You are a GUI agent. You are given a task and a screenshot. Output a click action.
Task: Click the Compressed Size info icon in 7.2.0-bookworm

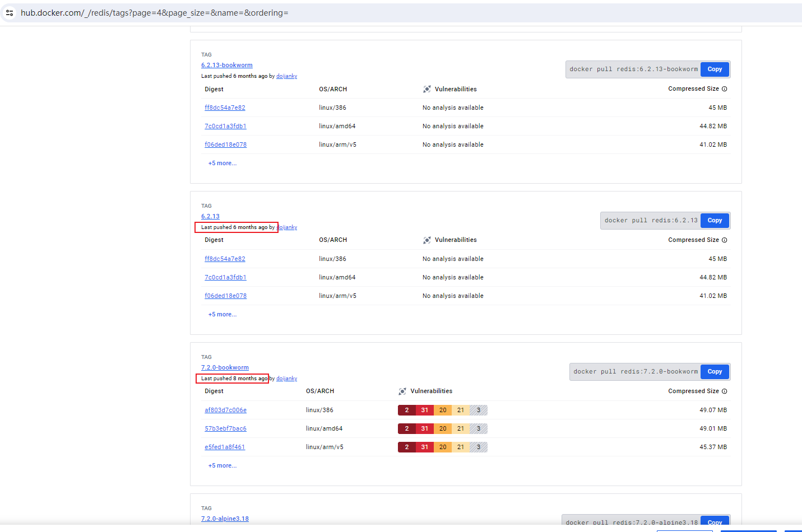click(724, 391)
